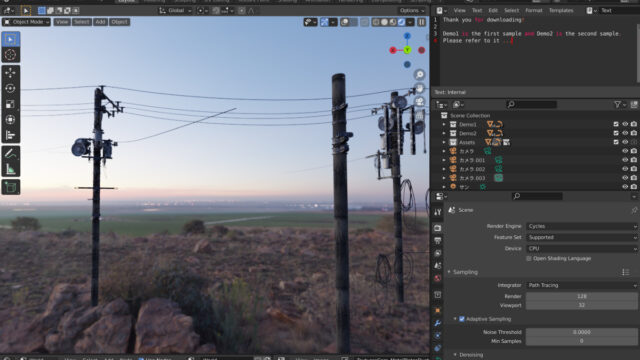Open the Render Engine Cycles dropdown
The image size is (640, 360).
[x=581, y=226]
